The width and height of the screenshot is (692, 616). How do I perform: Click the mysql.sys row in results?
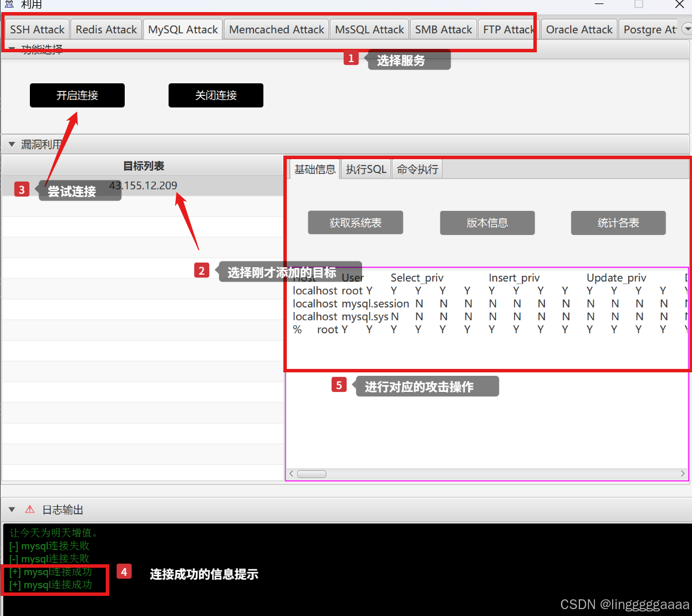[489, 317]
